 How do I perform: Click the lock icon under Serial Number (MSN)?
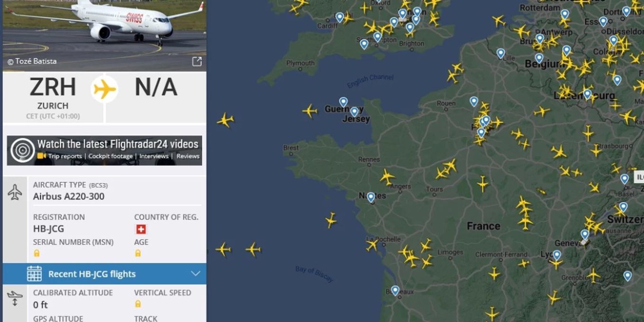coord(36,253)
